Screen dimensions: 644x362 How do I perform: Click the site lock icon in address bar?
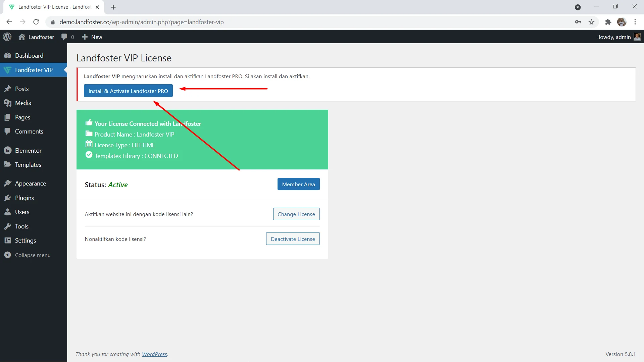[53, 22]
